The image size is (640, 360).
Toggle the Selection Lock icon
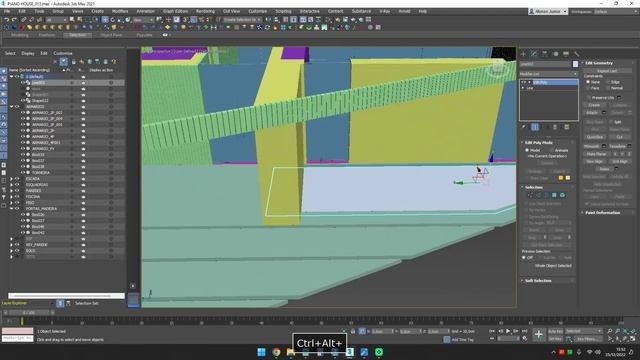(x=353, y=331)
